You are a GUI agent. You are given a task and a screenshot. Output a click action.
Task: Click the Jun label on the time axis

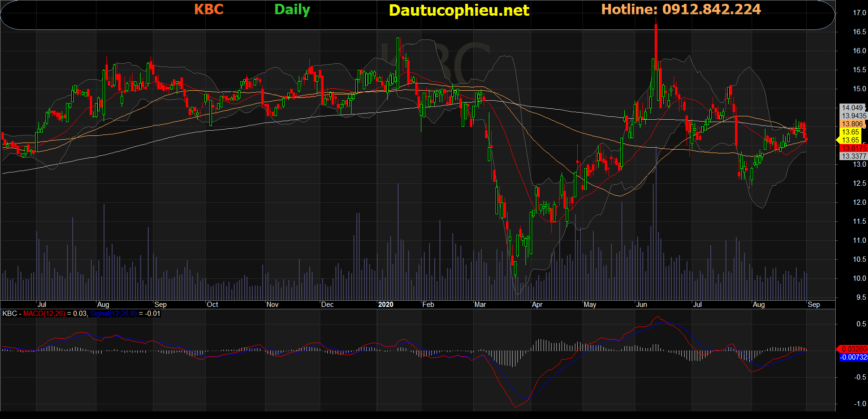click(641, 305)
